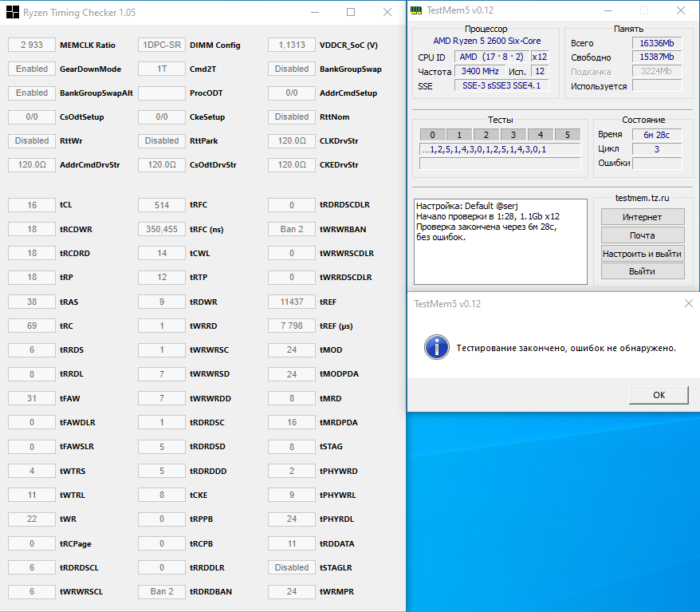Click the tSTAGLR Disabled field

(x=292, y=567)
